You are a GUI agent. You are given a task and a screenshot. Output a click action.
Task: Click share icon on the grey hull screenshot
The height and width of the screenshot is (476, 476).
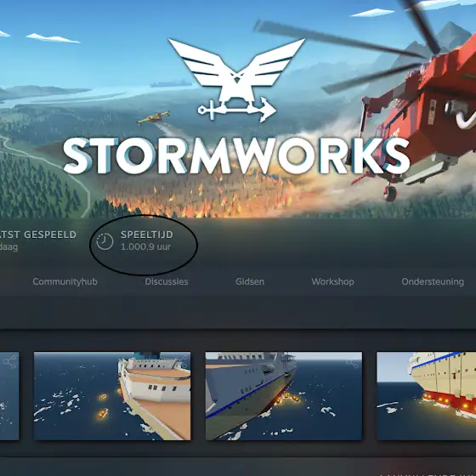point(353,363)
